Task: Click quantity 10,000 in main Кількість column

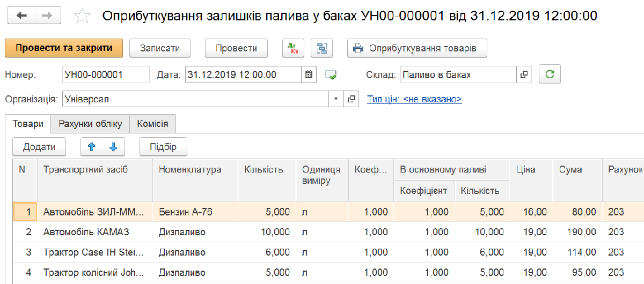Action: pos(267,232)
